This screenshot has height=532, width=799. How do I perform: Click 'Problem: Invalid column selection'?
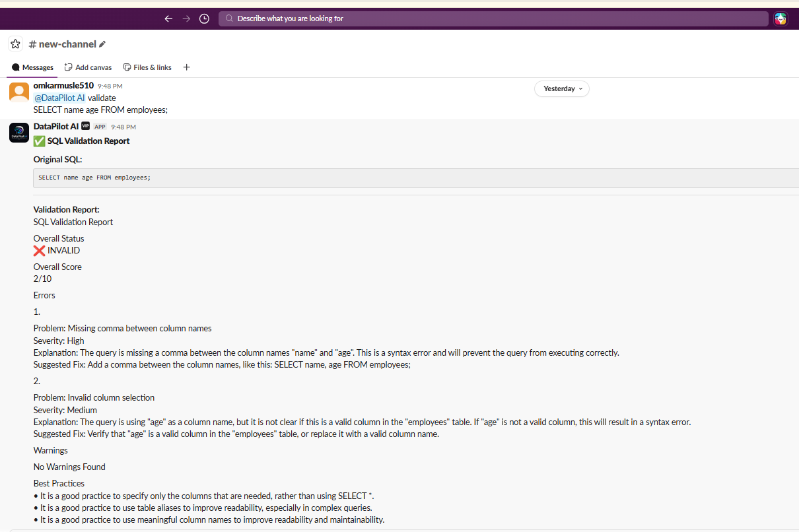pyautogui.click(x=94, y=397)
